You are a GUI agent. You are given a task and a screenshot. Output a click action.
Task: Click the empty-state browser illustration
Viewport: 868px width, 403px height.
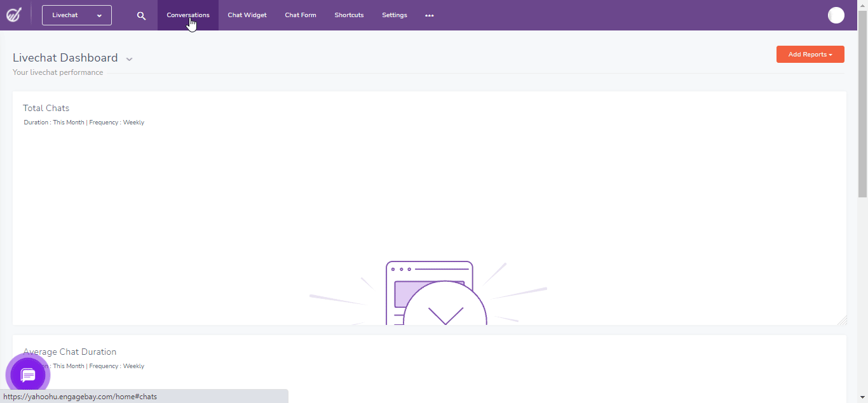coord(430,293)
